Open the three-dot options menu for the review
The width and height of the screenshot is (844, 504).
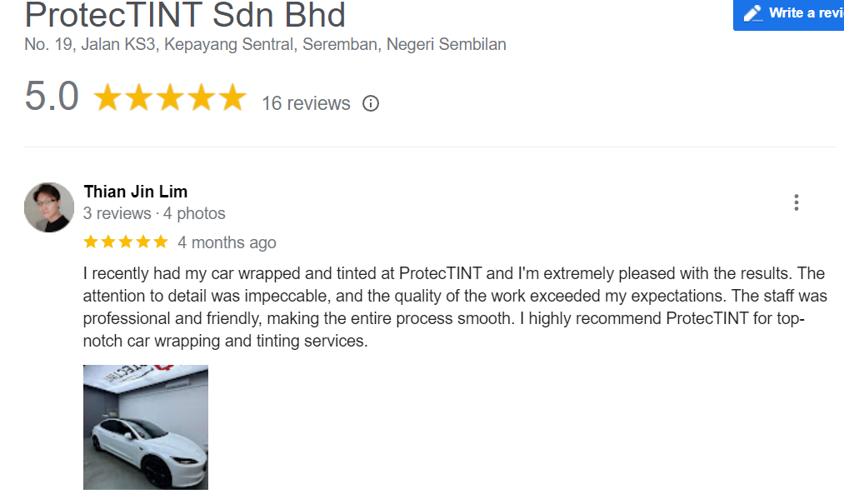[797, 202]
